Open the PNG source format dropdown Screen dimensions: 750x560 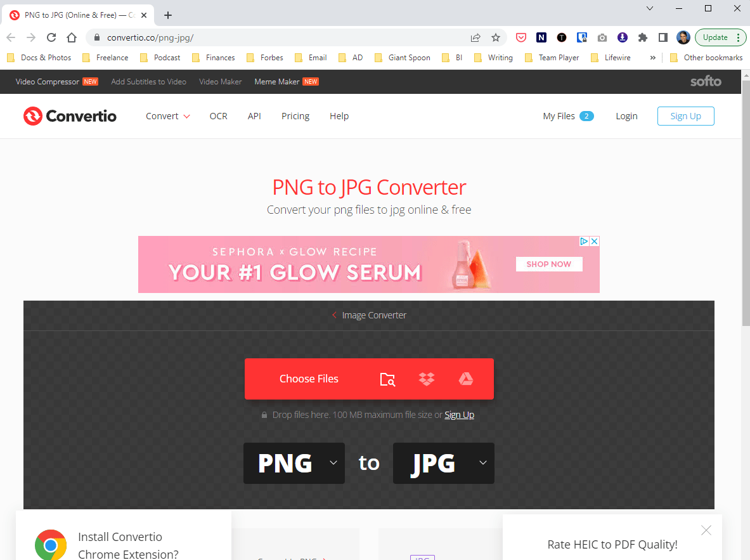coord(294,463)
